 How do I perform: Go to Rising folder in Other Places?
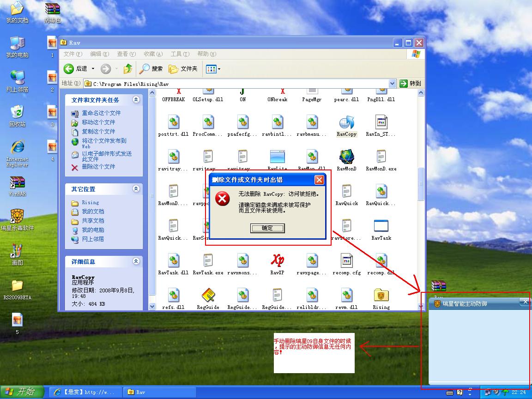pyautogui.click(x=90, y=203)
